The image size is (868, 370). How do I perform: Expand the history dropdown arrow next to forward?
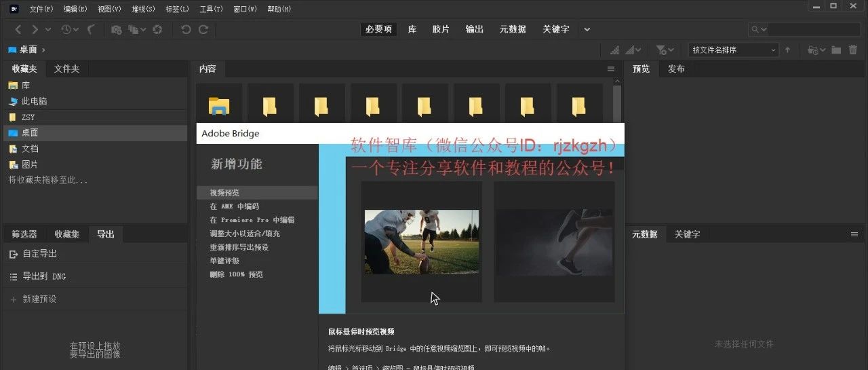click(47, 29)
